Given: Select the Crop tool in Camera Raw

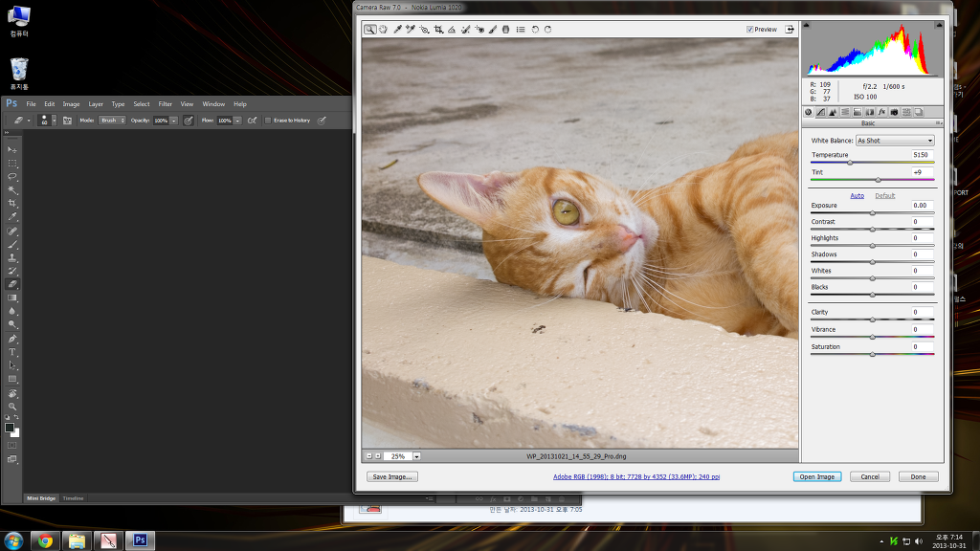Looking at the screenshot, I should coord(438,30).
